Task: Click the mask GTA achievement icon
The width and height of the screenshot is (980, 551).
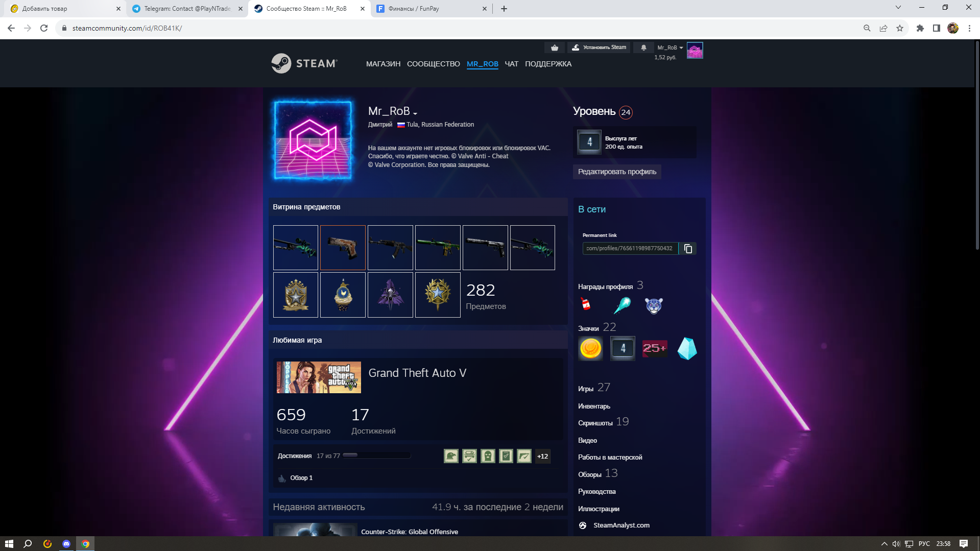Action: 488,456
